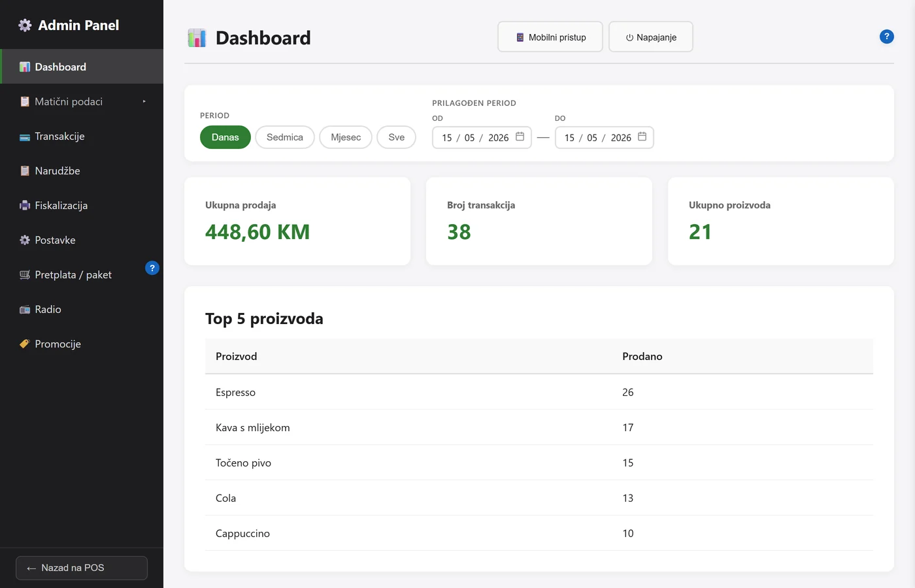Click the Broj transakcija value 38
The image size is (915, 588).
(x=459, y=232)
